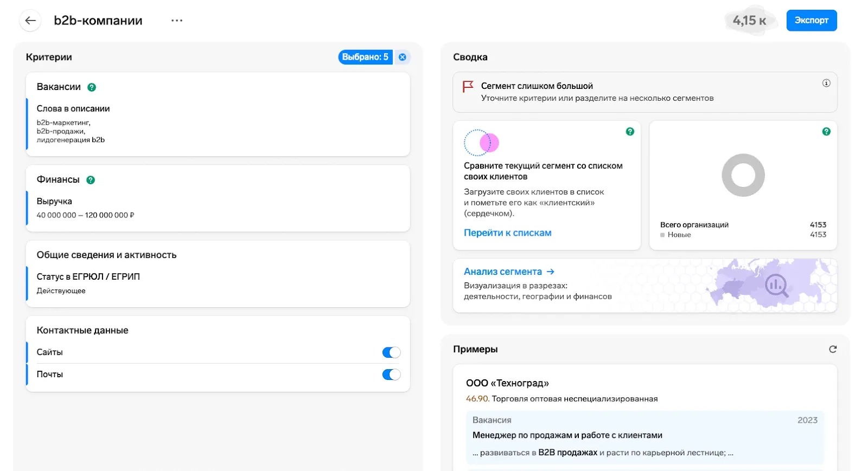Click the help icon next to Вакансии
868x471 pixels.
click(x=92, y=87)
